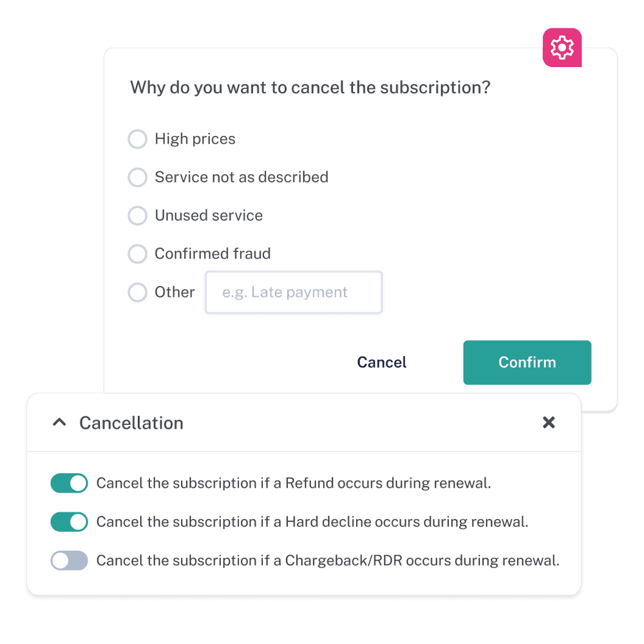Click the Cancellation panel title text
Screen dimensions: 644x644
(131, 423)
